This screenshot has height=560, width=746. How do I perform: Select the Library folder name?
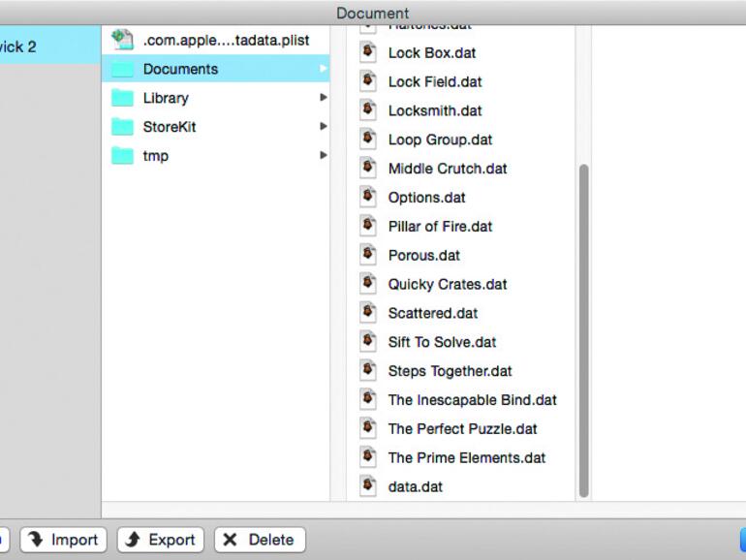coord(166,98)
